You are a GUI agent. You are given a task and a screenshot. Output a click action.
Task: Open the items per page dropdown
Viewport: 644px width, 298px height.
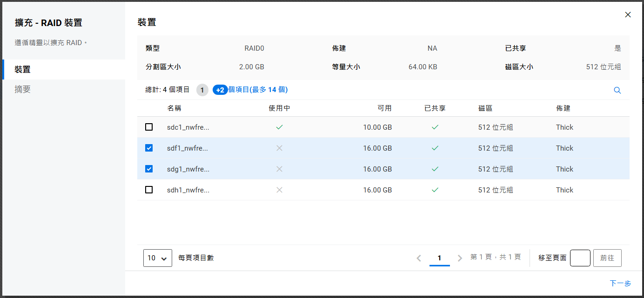pos(157,258)
